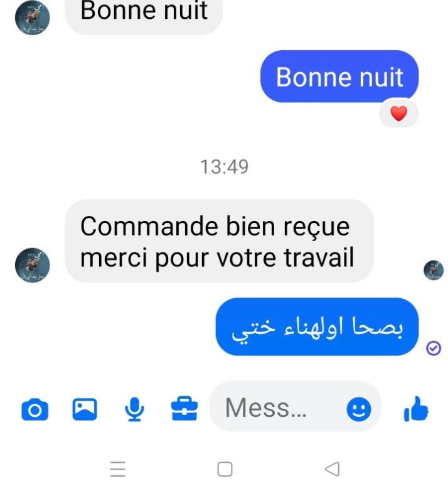Select the blue Arabic reply bubble
Screen dimensions: 448x496
tap(317, 326)
